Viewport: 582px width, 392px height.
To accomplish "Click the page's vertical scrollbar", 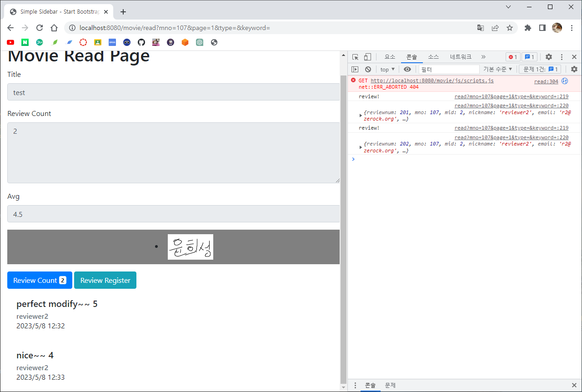I will click(x=343, y=229).
